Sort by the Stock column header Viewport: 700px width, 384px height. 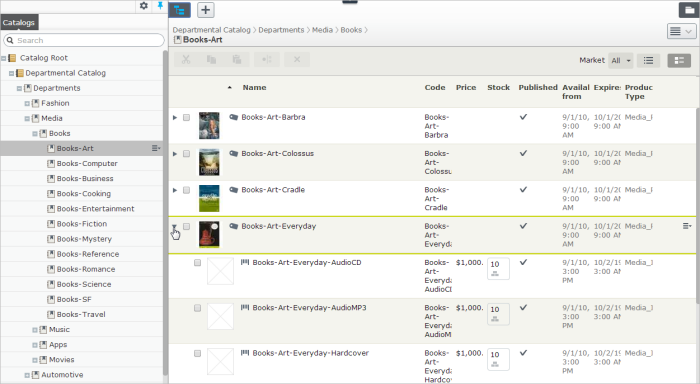point(498,87)
